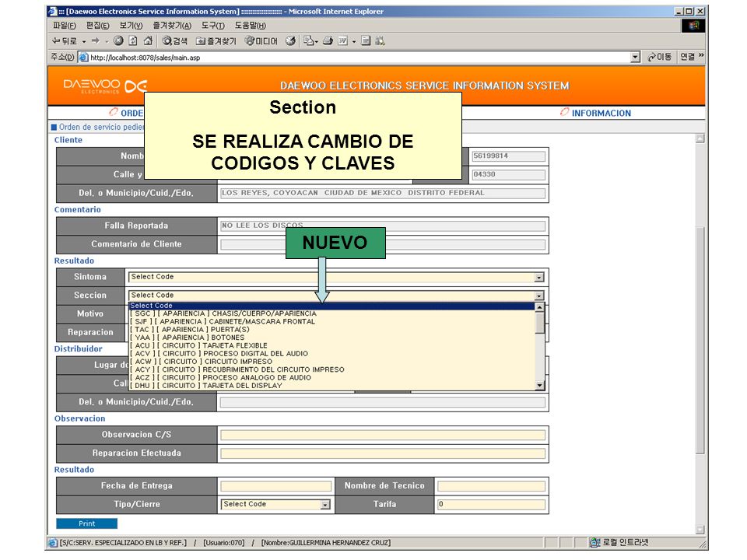Open the Word edit button dropdown arrow
Viewport: 747px width, 560px height.
coord(354,42)
